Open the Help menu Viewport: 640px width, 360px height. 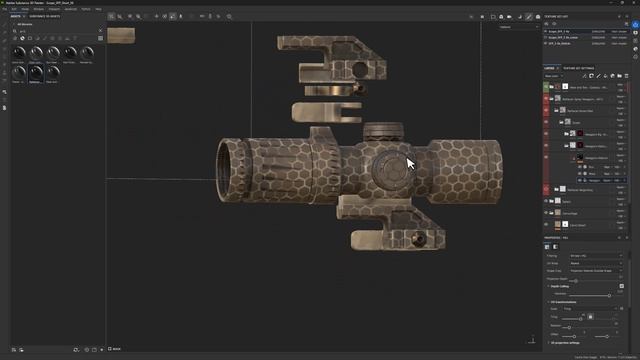tap(98, 9)
